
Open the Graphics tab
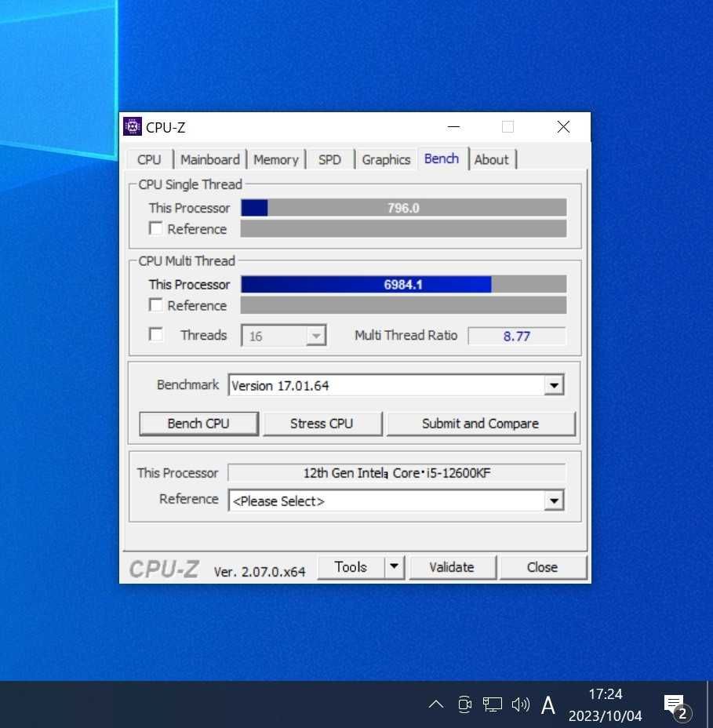click(x=386, y=160)
